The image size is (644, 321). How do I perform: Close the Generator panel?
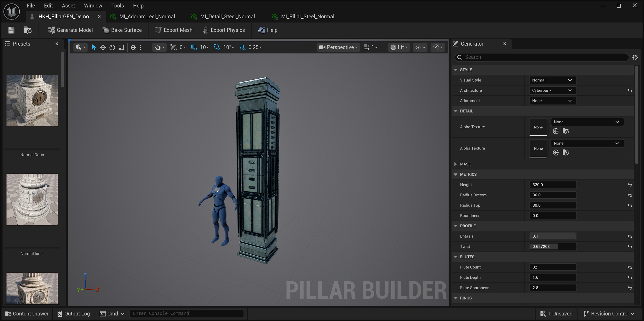click(x=505, y=44)
